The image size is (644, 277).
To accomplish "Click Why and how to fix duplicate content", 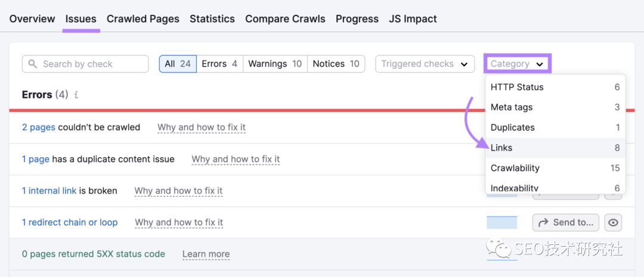I will click(236, 159).
